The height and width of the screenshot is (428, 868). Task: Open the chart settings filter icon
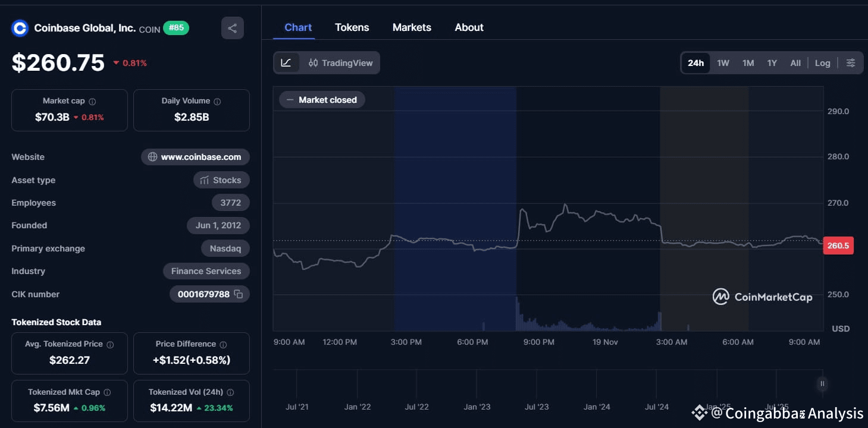click(x=851, y=62)
